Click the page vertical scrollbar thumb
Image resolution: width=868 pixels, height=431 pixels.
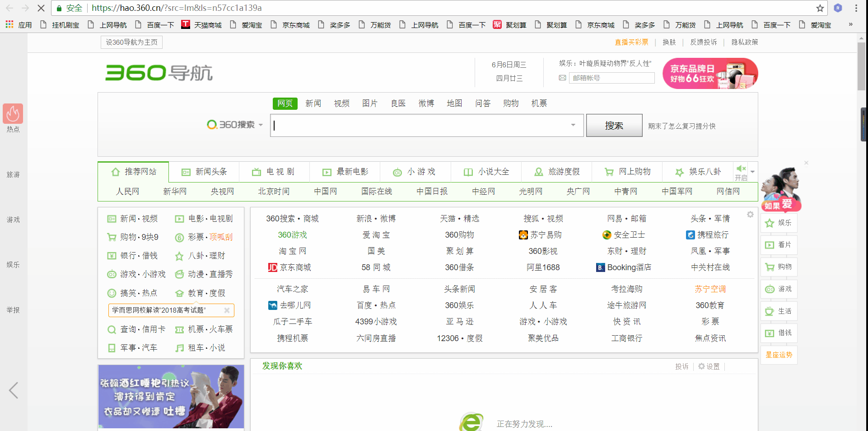coord(862,66)
